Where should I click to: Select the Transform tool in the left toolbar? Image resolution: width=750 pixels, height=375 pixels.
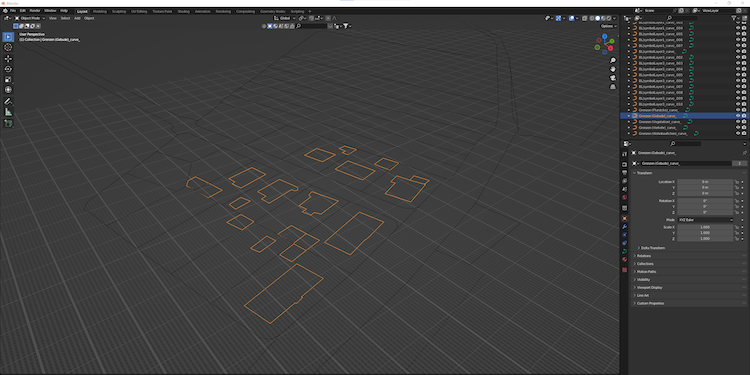[8, 90]
